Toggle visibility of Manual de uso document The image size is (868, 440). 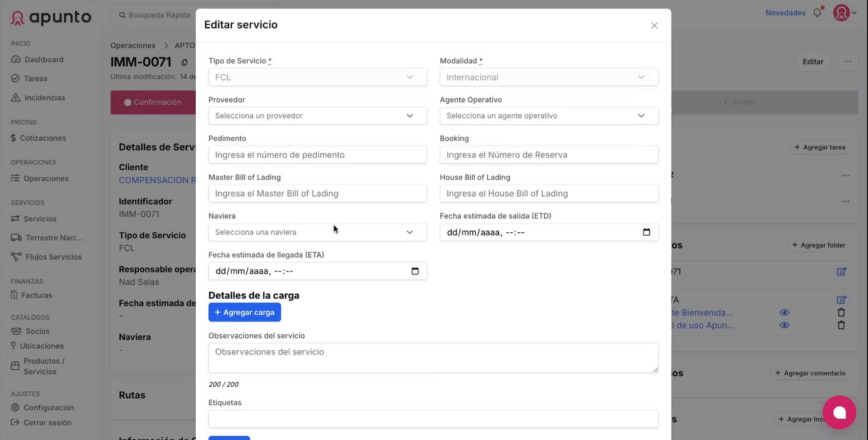784,325
